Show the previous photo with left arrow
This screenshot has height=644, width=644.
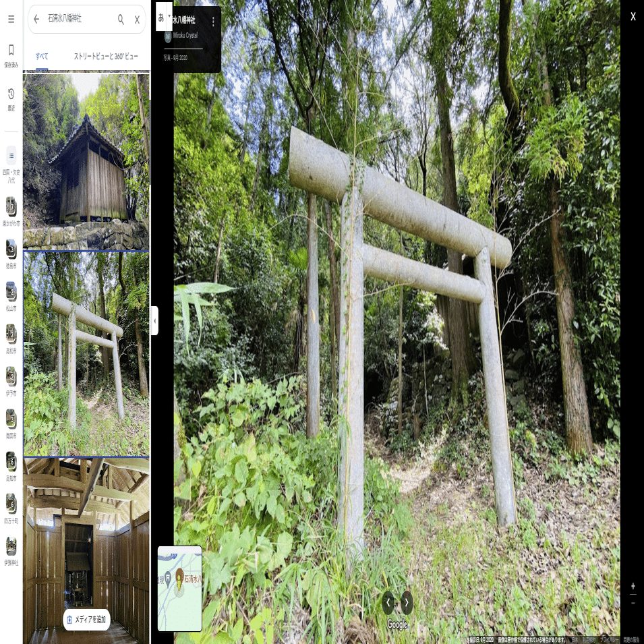coord(388,602)
